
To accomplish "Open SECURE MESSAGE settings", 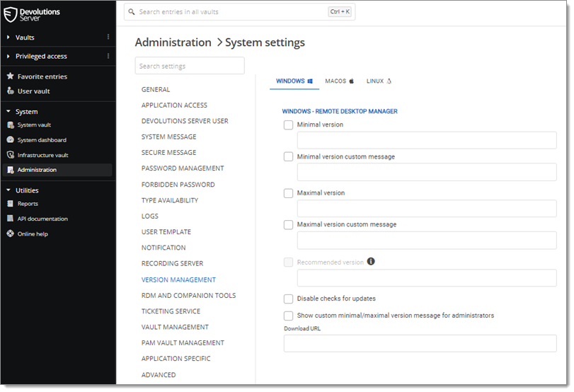I will point(168,152).
